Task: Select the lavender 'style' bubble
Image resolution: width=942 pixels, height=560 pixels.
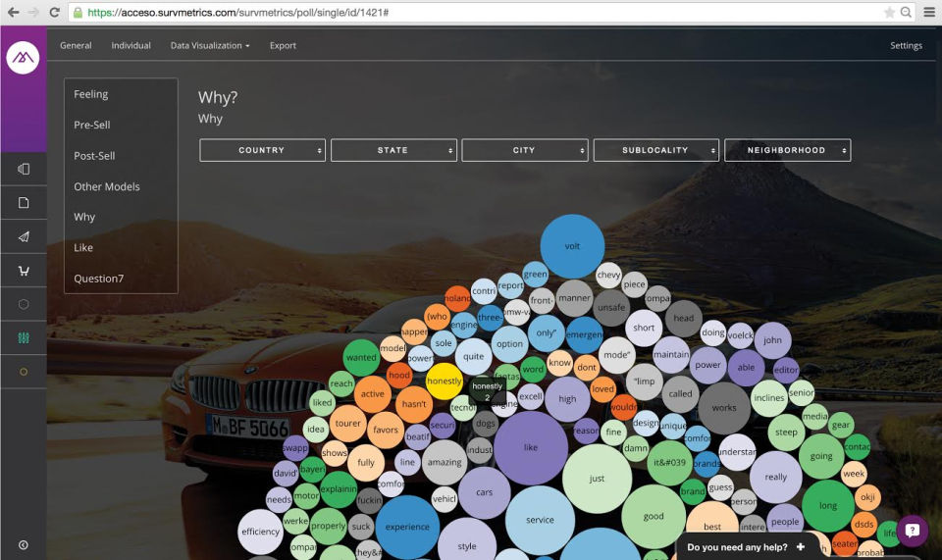Action: tap(467, 546)
